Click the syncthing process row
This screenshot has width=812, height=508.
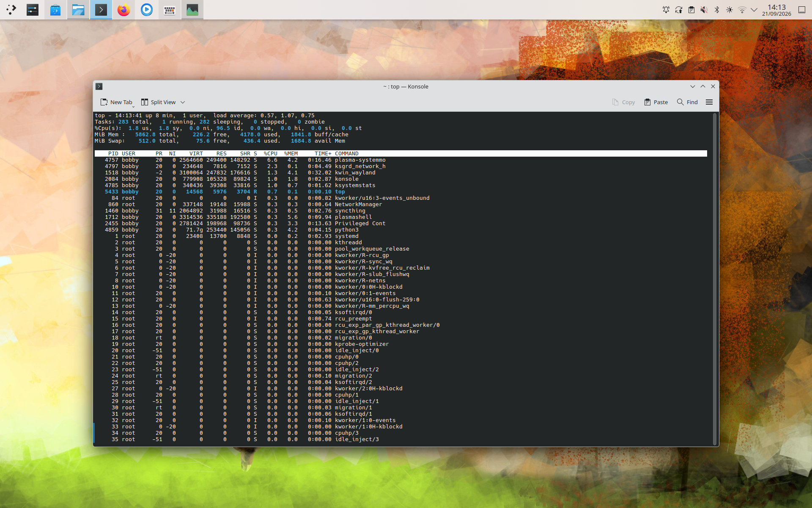point(401,211)
